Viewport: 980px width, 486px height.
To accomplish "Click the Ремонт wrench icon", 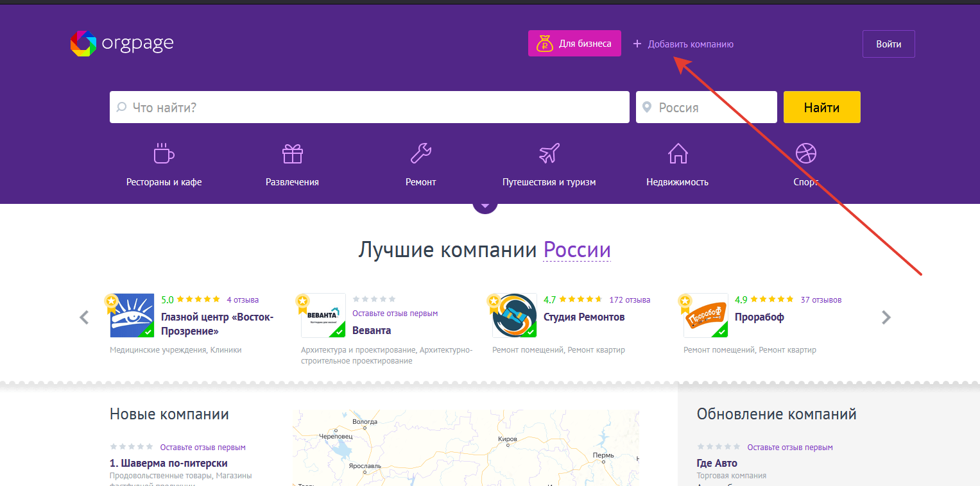I will [420, 153].
